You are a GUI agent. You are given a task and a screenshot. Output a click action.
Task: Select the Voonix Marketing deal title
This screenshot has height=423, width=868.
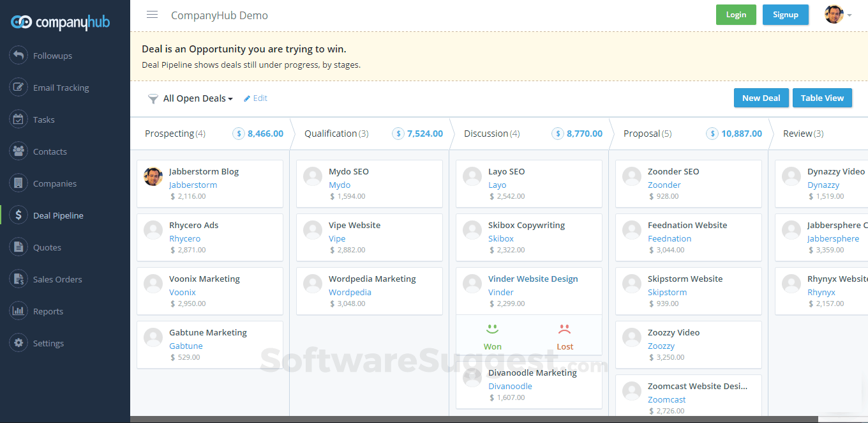tap(204, 279)
